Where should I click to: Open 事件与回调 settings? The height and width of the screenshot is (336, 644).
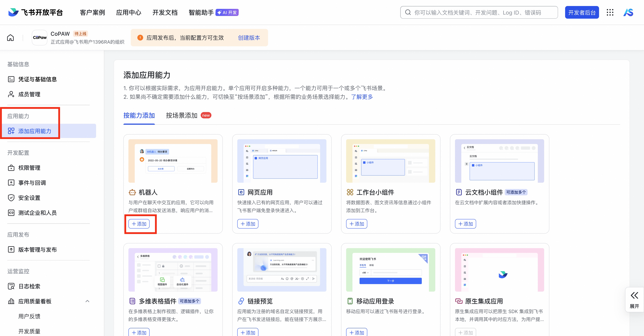point(32,183)
